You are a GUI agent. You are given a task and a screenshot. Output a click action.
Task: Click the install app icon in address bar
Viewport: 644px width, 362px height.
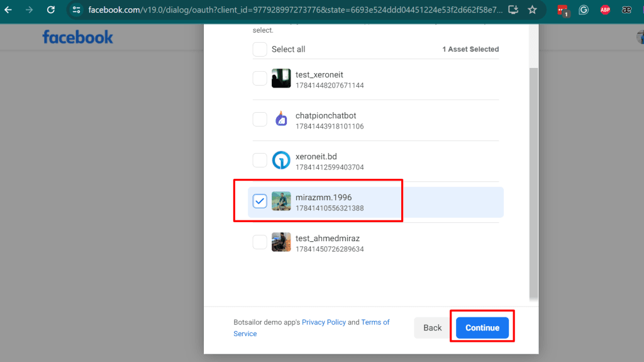[x=513, y=10]
